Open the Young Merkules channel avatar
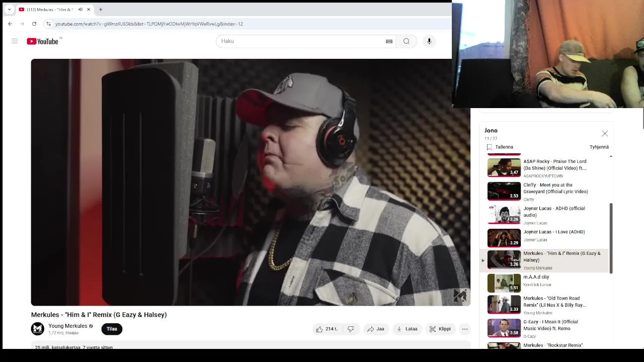644x362 pixels. point(38,329)
